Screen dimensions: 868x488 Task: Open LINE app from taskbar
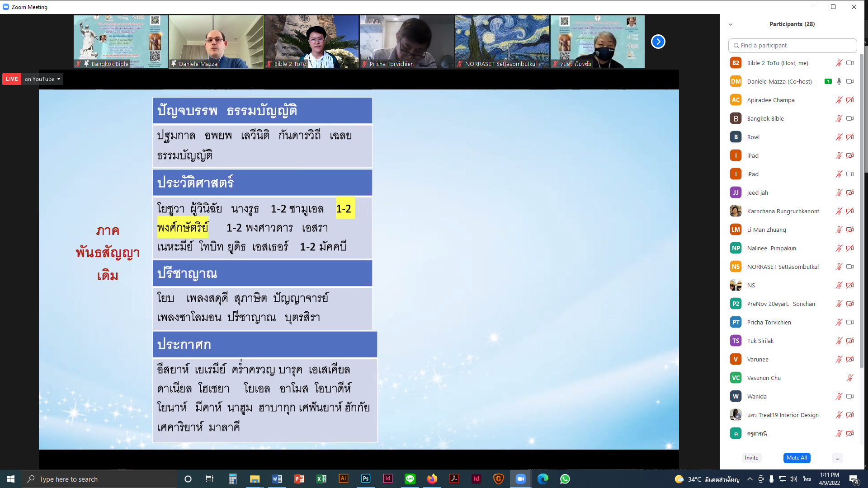click(x=410, y=479)
